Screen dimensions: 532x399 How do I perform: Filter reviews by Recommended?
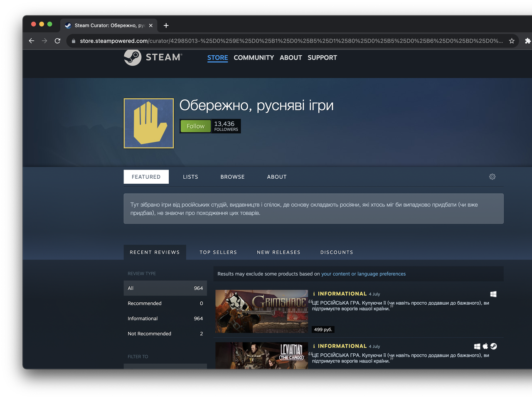coord(165,303)
